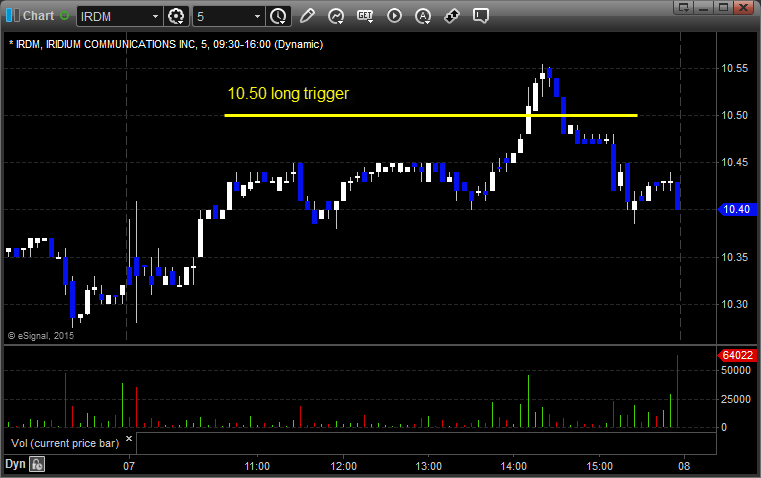Click the 25000 volume axis label
The image size is (761, 478).
736,399
